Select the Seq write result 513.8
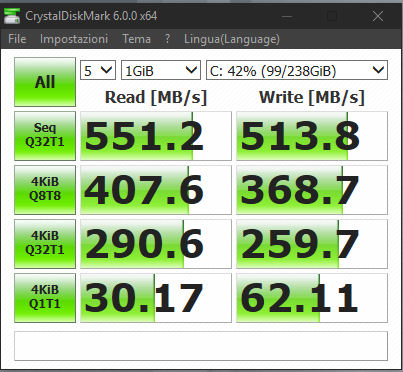 [x=312, y=136]
